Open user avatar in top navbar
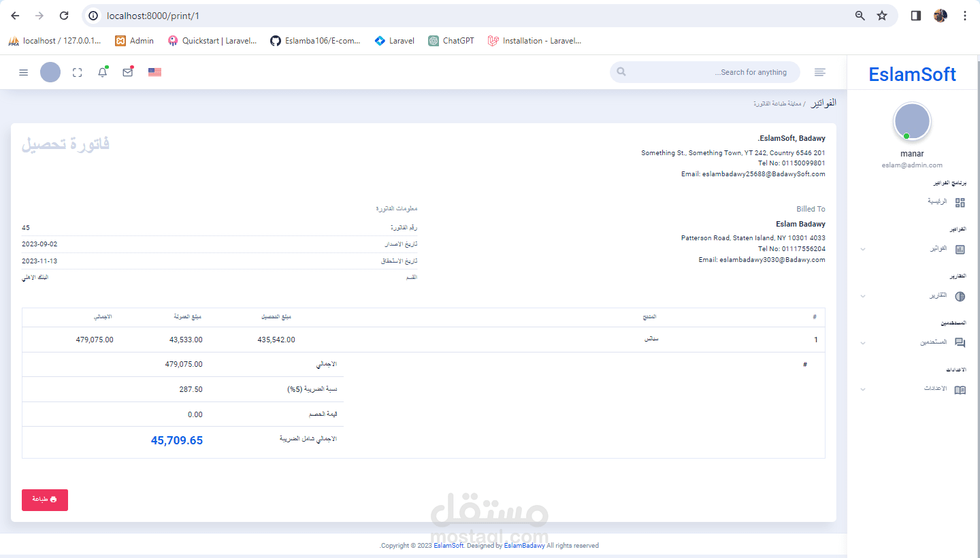 (50, 72)
